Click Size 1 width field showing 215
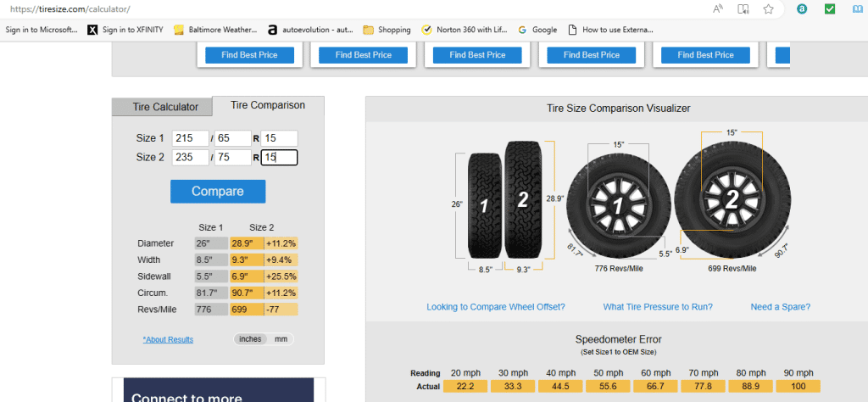Viewport: 868px width, 402px height. coord(190,138)
